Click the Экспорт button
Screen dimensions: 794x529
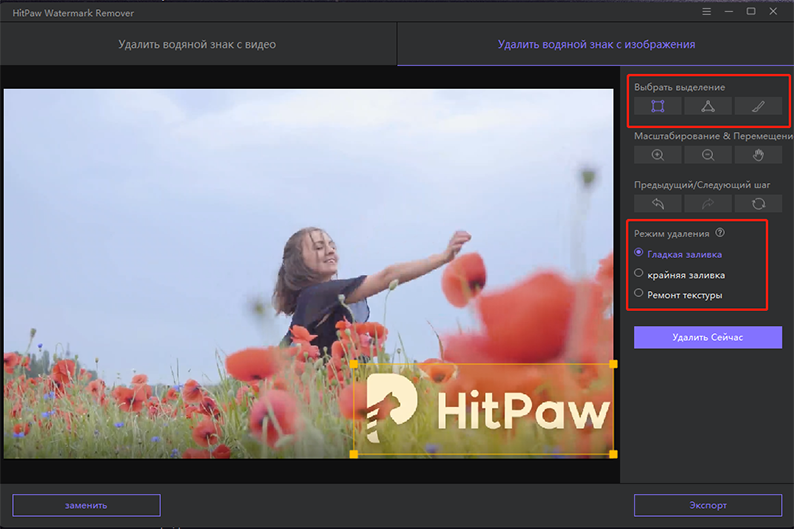pyautogui.click(x=708, y=505)
